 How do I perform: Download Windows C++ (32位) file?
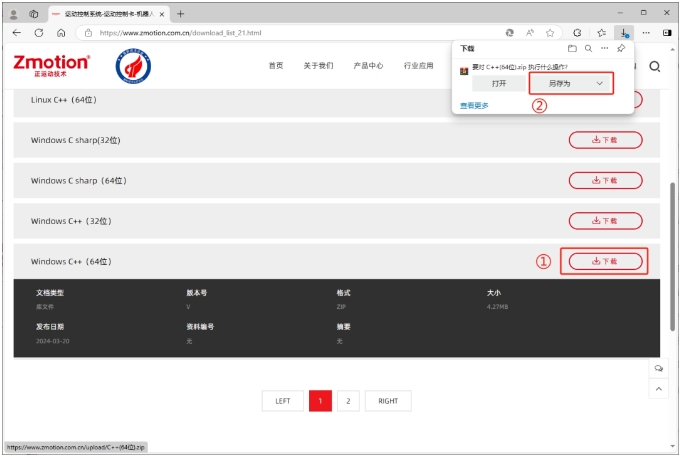(x=605, y=221)
